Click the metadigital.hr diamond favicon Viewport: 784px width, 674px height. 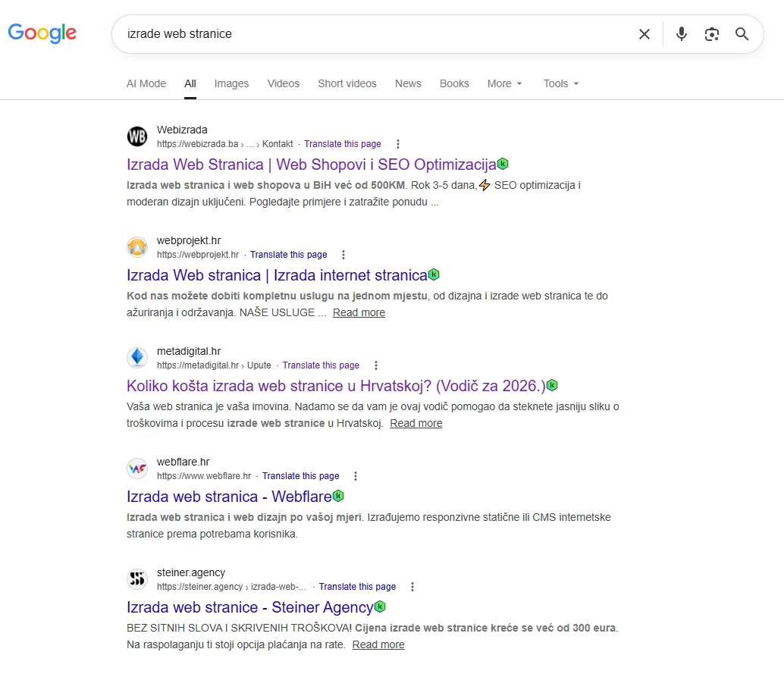(x=137, y=358)
